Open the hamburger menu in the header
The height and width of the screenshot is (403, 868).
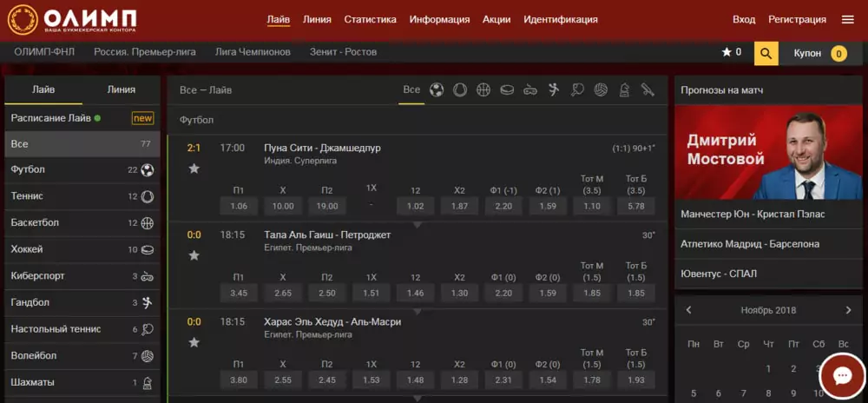847,20
